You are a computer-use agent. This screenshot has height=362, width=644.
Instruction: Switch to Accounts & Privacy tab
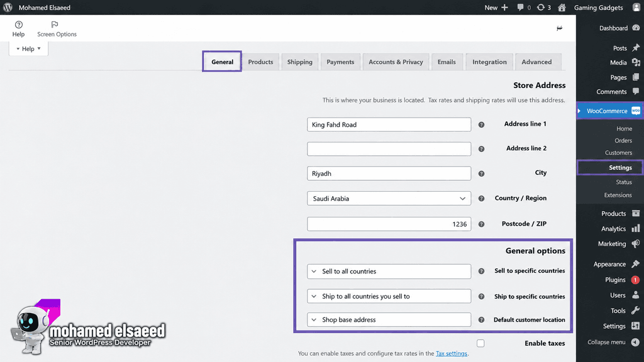(396, 62)
